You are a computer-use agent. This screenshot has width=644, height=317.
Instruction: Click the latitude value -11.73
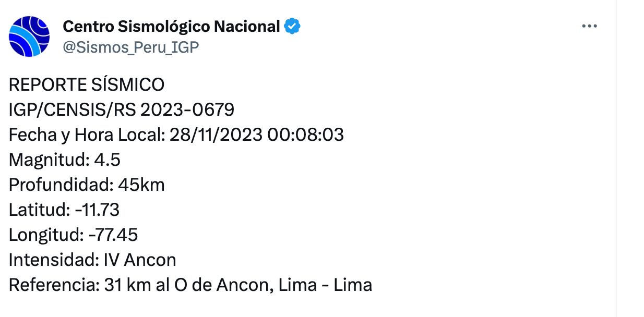click(x=97, y=210)
